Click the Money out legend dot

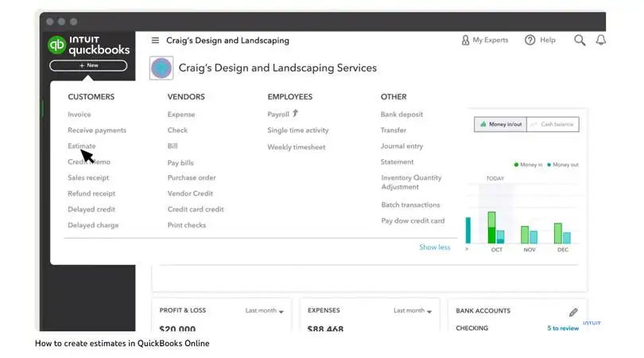[549, 165]
